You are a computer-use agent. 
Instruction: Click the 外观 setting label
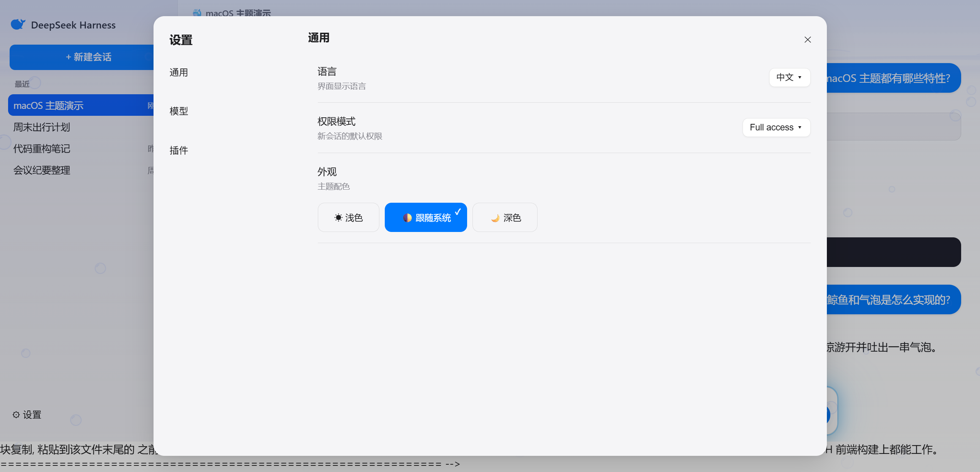pos(327,172)
